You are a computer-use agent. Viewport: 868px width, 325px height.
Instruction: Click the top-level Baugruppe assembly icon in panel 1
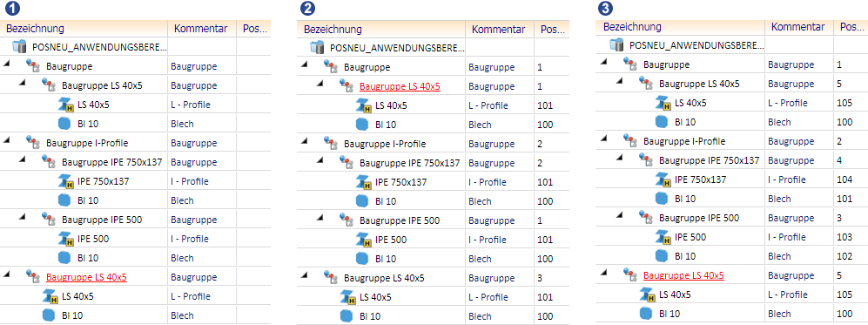[33, 66]
